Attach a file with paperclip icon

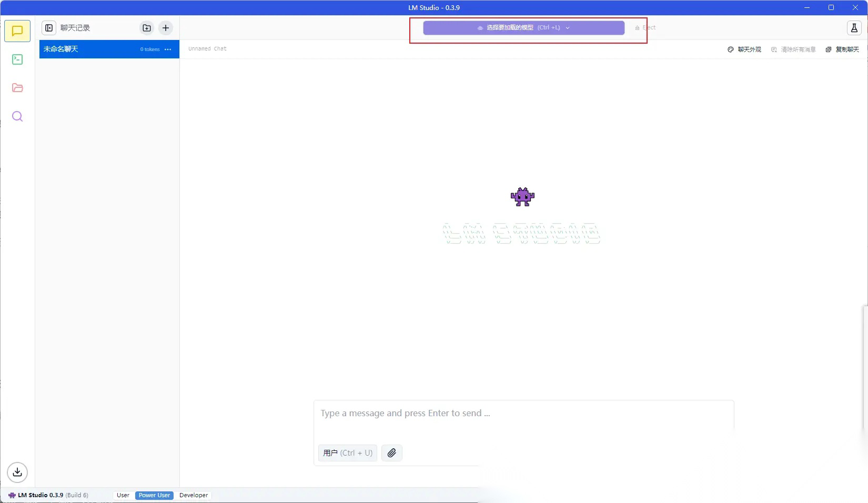(x=392, y=453)
